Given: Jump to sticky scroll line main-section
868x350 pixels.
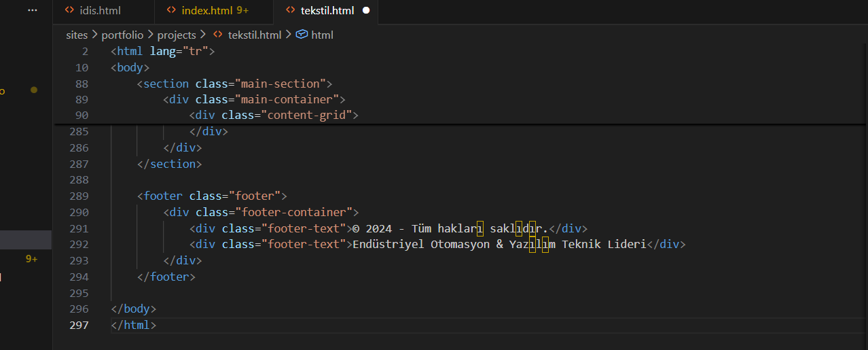Looking at the screenshot, I should click(x=234, y=84).
